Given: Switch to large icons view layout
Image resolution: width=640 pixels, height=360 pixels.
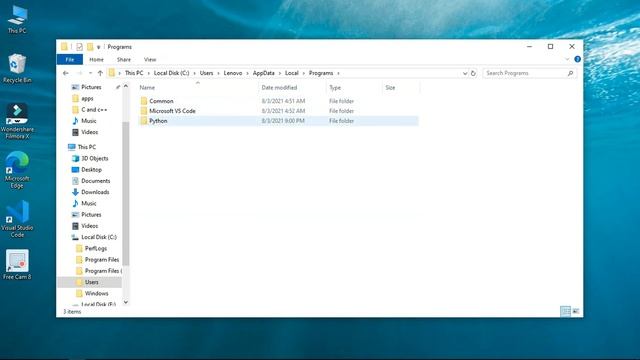Looking at the screenshot, I should (576, 311).
